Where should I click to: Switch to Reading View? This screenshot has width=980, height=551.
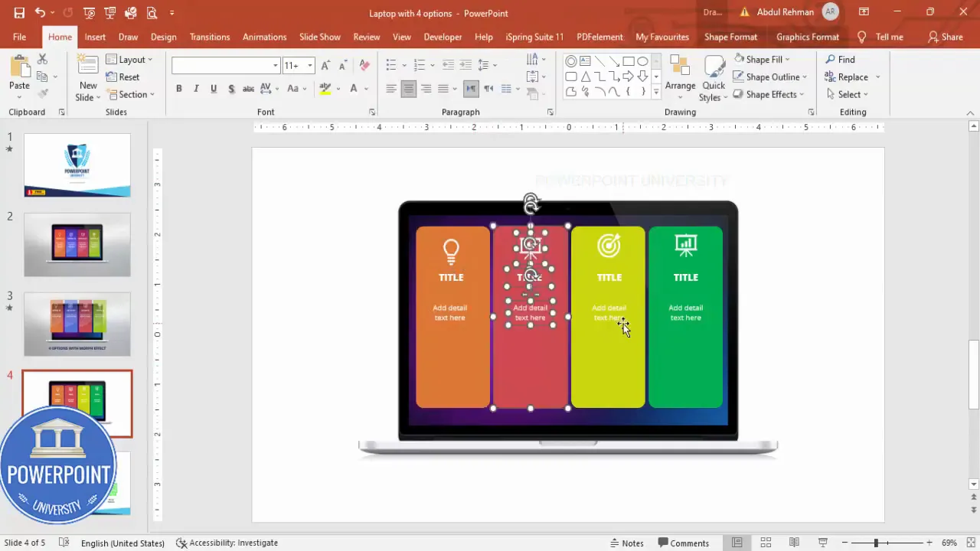[x=794, y=543]
